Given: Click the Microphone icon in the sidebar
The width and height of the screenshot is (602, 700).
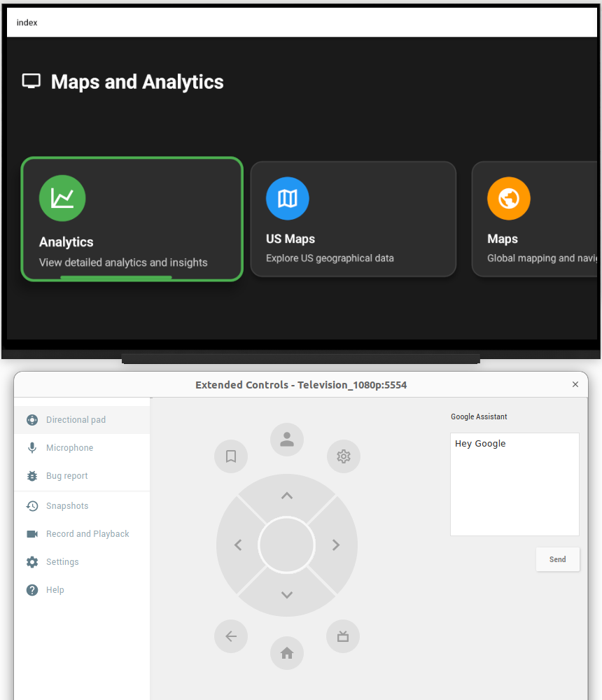Looking at the screenshot, I should point(31,447).
